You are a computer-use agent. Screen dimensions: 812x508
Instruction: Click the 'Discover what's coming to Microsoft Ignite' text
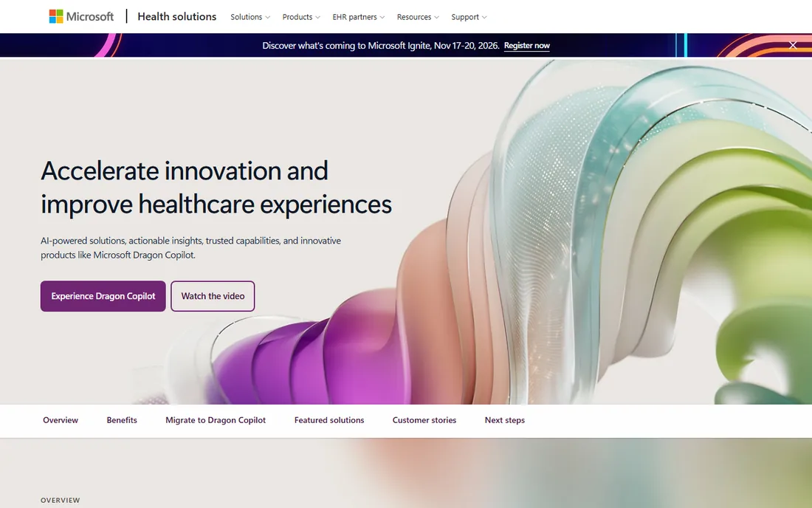click(381, 46)
